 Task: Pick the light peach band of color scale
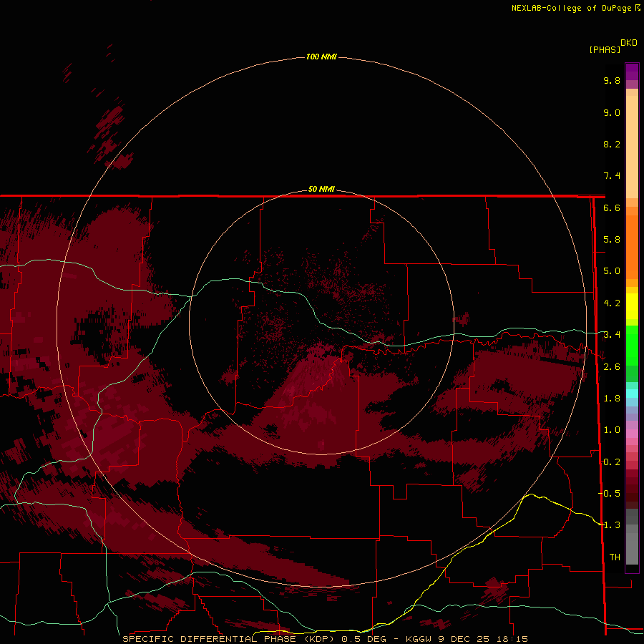click(632, 147)
